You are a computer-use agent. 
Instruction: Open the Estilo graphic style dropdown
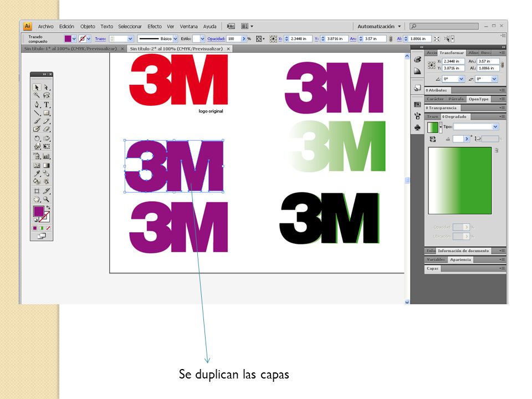pyautogui.click(x=202, y=39)
